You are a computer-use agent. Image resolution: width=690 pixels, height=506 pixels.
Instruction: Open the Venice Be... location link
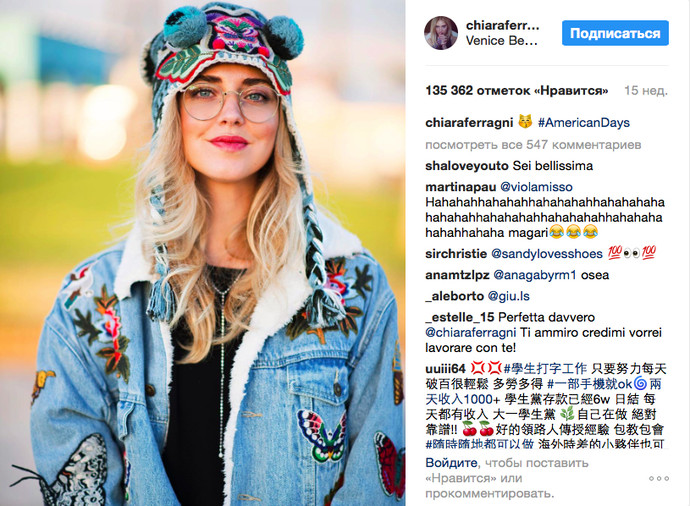502,40
